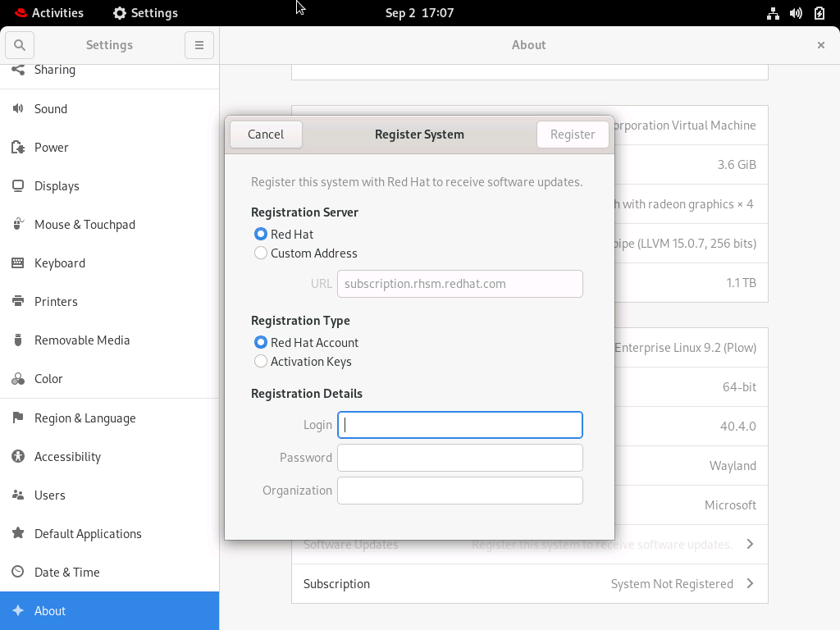Click the Organization input field
This screenshot has width=840, height=630.
click(460, 491)
